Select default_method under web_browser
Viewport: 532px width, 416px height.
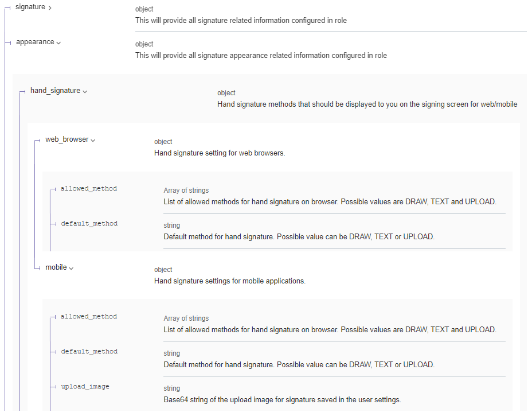pos(89,223)
